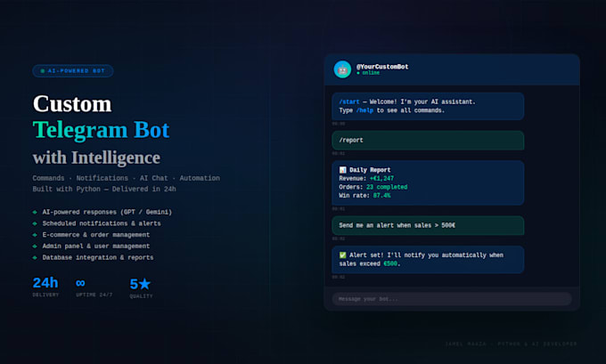The height and width of the screenshot is (364, 606).
Task: Click the 'DELIVERY' label under 24h
Action: [x=45, y=295]
